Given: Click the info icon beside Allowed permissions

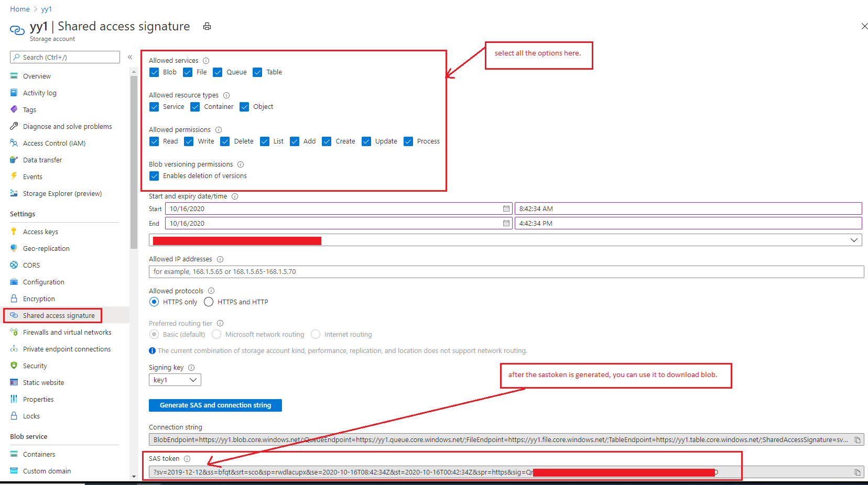Looking at the screenshot, I should (219, 130).
